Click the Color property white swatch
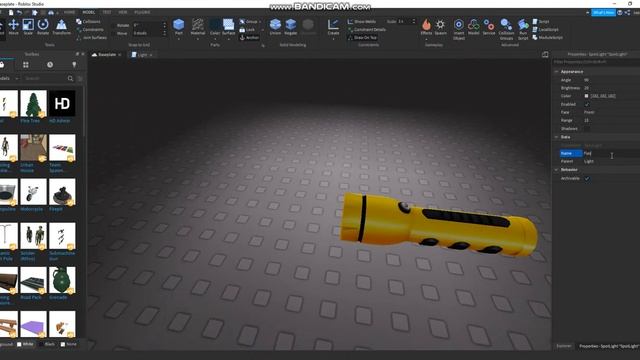Viewport: 640px width, 360px height. tap(586, 96)
